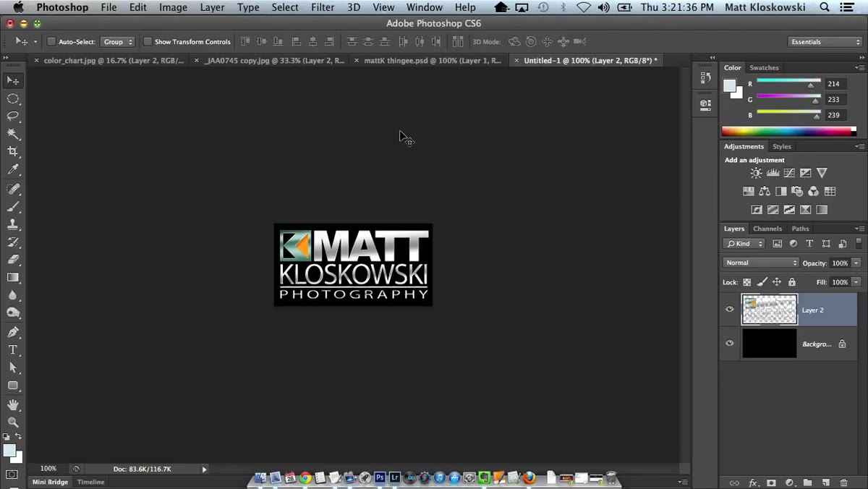
Task: Open the Filter menu
Action: [x=323, y=7]
